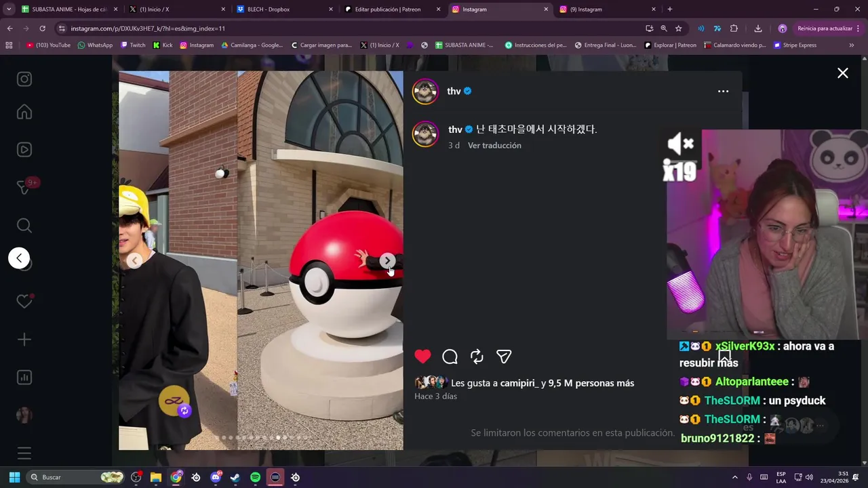The height and width of the screenshot is (488, 868).
Task: Unlike the post with red heart
Action: point(422,357)
